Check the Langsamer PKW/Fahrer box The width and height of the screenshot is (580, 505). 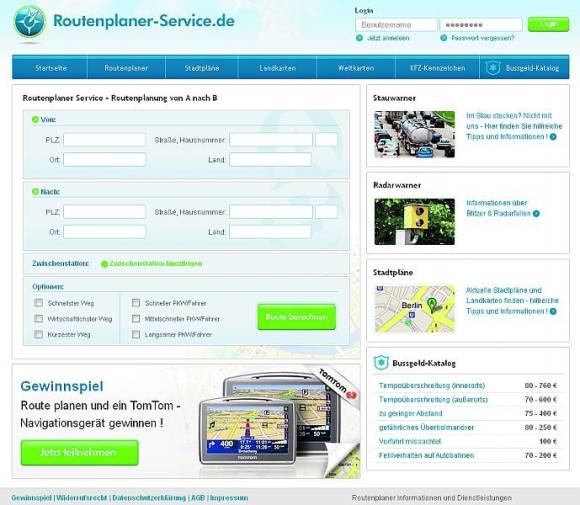tap(136, 334)
